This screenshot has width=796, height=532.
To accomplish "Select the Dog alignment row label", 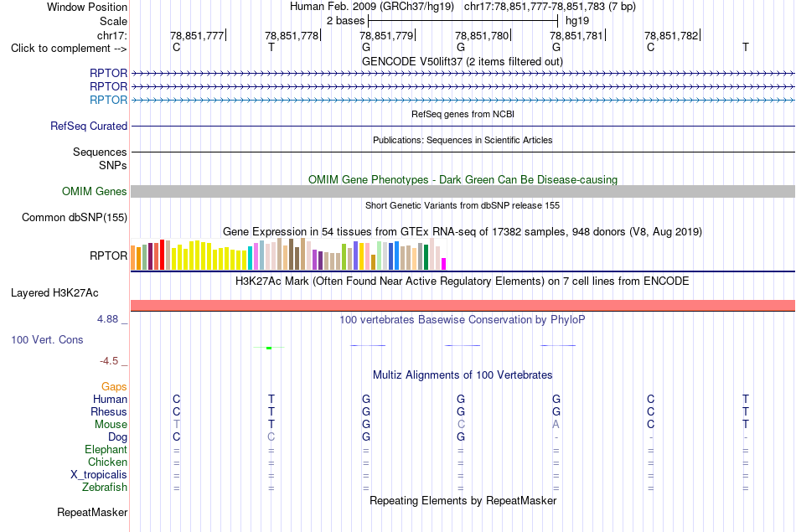I will tap(117, 437).
